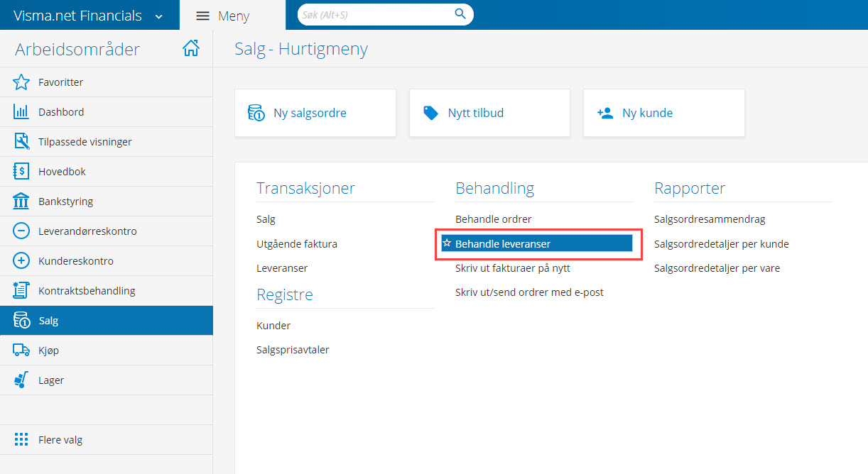The image size is (868, 474).
Task: Click the Hovedbok ledger icon
Action: pos(21,172)
